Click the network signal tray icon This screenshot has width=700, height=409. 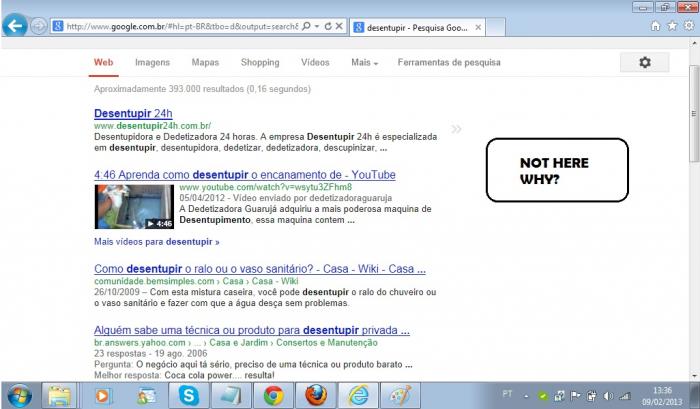625,396
